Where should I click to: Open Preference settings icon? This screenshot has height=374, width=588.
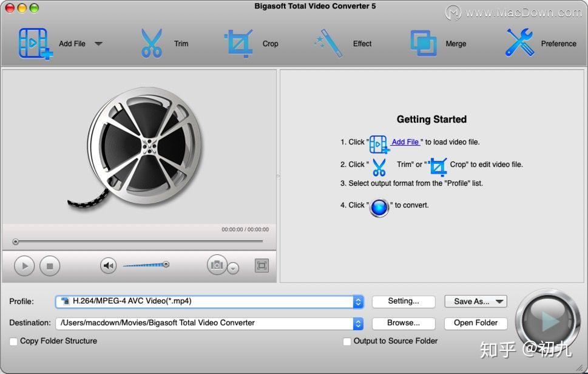(519, 41)
